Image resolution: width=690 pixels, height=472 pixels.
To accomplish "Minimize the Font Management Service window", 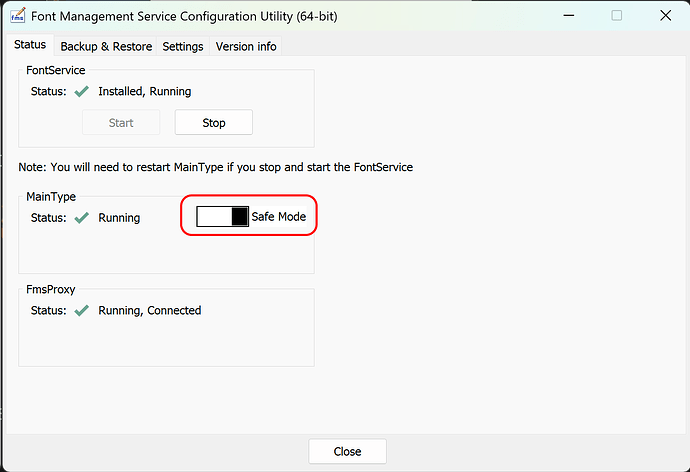I will tap(569, 16).
